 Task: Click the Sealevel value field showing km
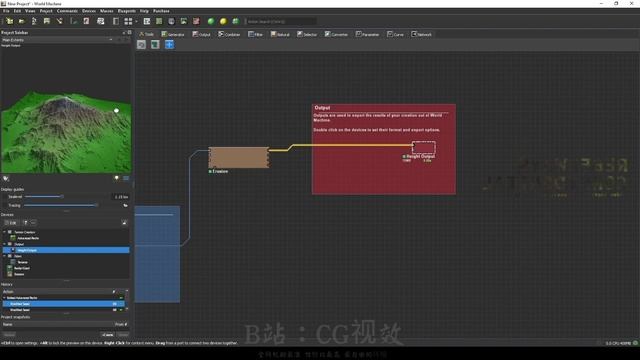point(120,197)
